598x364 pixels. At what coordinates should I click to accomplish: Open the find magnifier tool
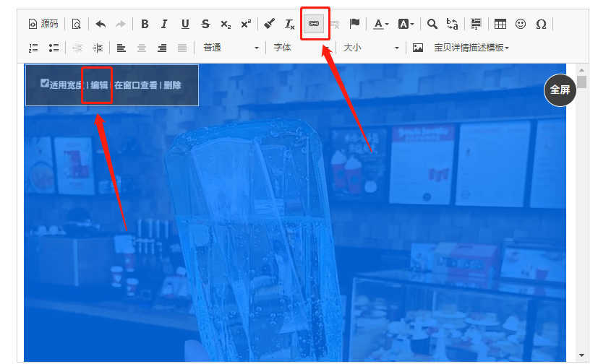click(x=432, y=24)
